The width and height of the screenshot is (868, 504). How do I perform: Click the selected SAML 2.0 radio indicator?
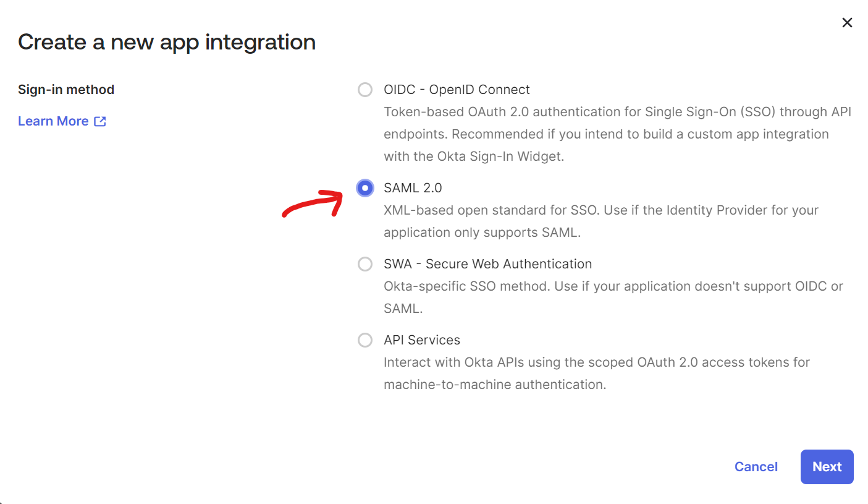click(x=364, y=188)
